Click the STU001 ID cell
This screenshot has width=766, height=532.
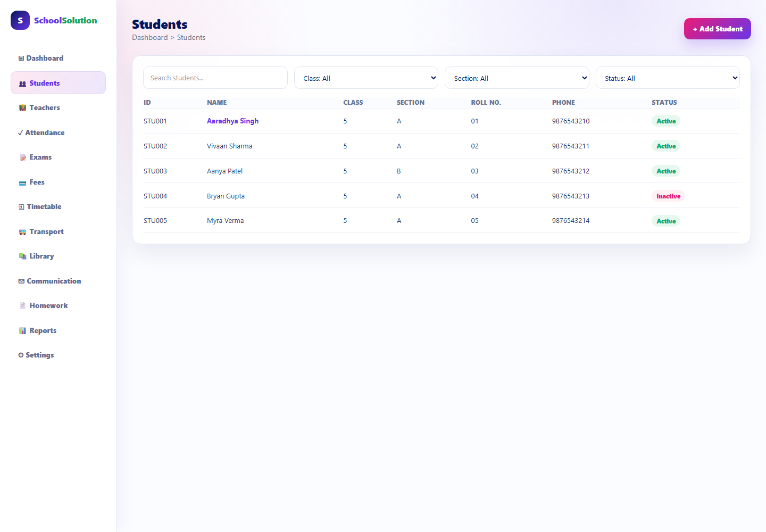[155, 121]
